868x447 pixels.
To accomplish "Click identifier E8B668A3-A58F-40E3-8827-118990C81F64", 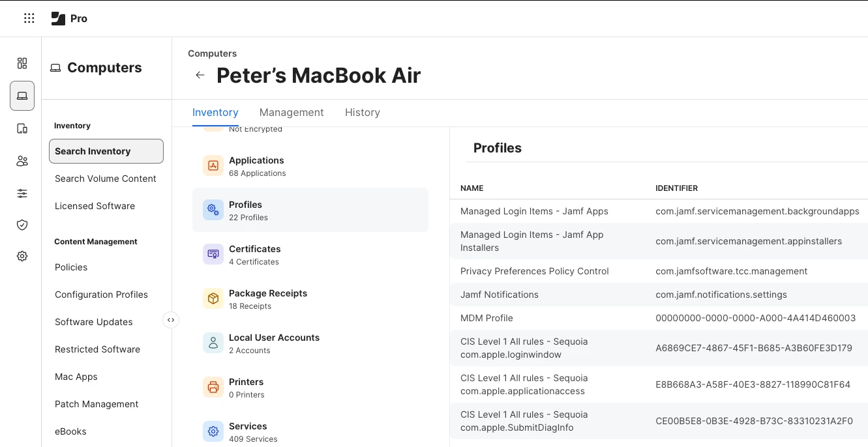I will pos(753,384).
